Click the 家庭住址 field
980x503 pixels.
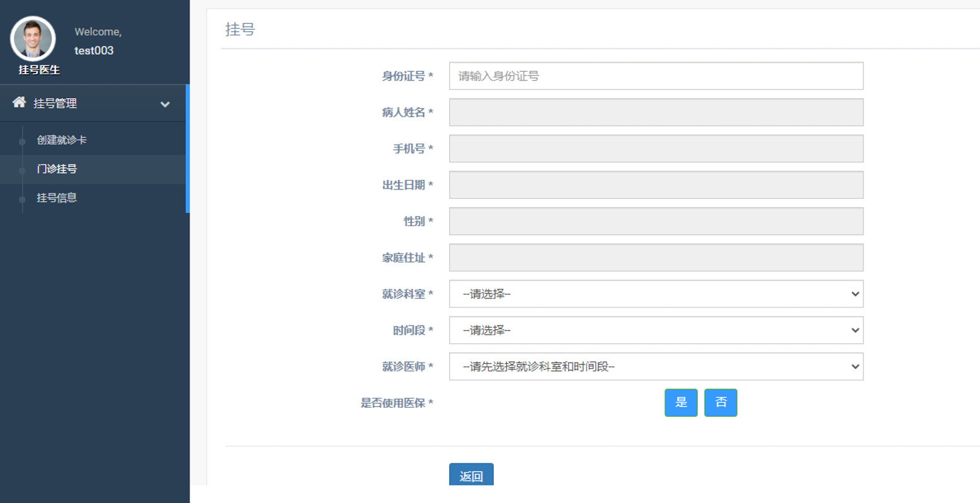point(656,257)
